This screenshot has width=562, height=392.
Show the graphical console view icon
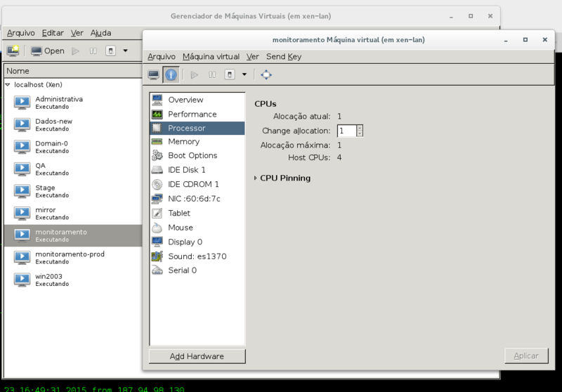153,74
